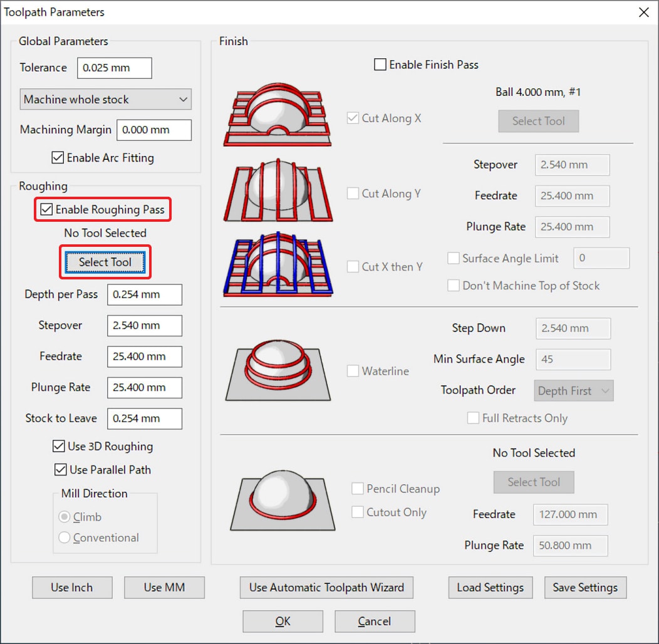Click the Load Settings button

[x=490, y=588]
